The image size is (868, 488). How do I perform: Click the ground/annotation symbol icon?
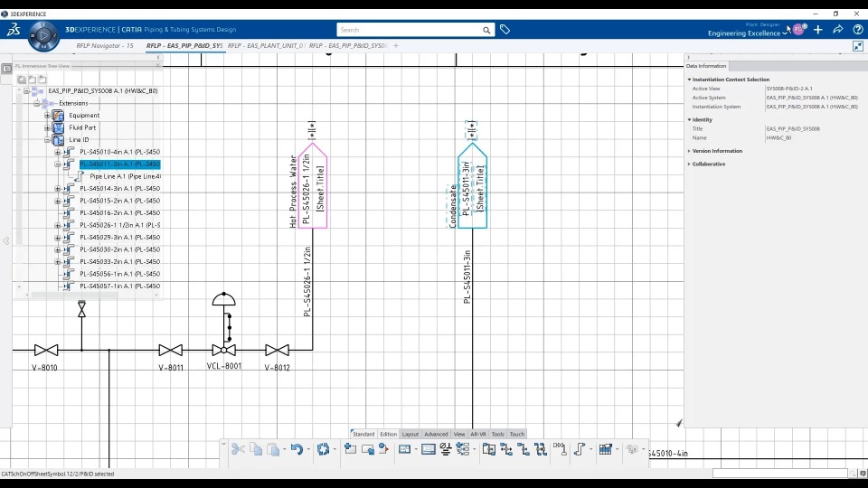(x=446, y=449)
